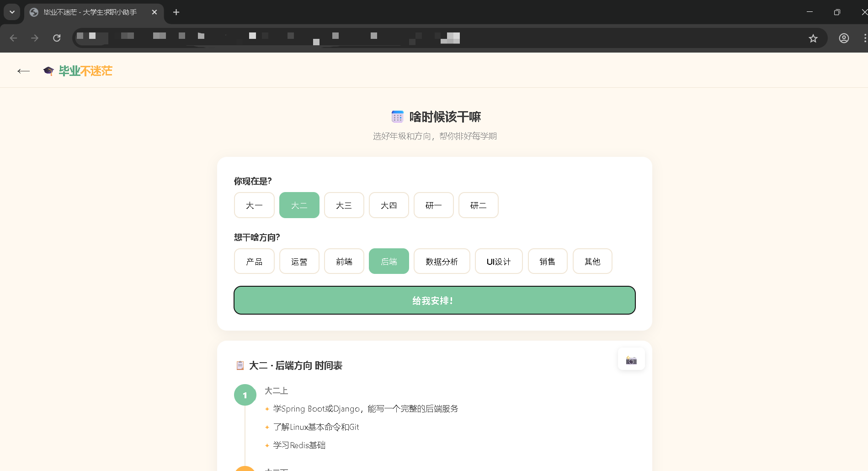Open the browser three-dot menu
The image size is (868, 471).
pos(864,38)
